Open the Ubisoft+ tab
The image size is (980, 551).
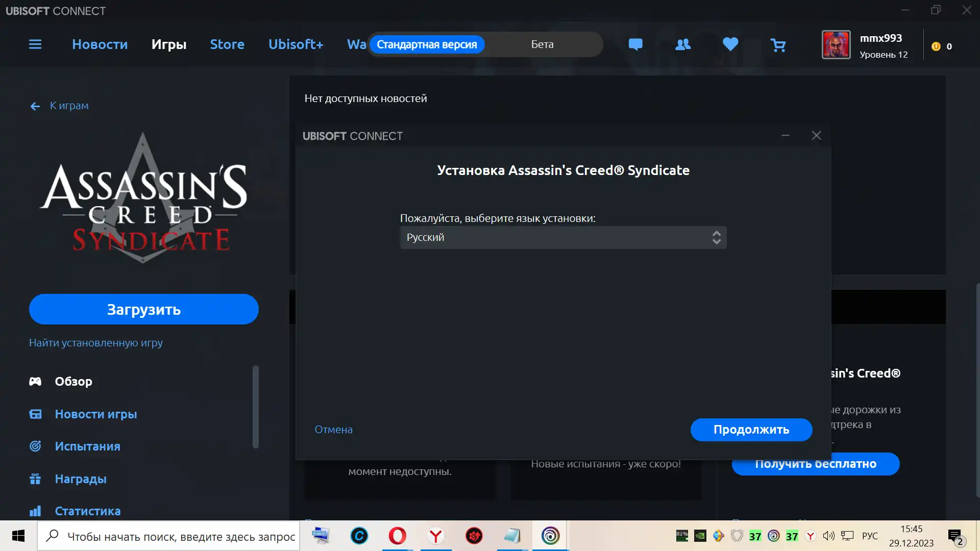coord(296,44)
